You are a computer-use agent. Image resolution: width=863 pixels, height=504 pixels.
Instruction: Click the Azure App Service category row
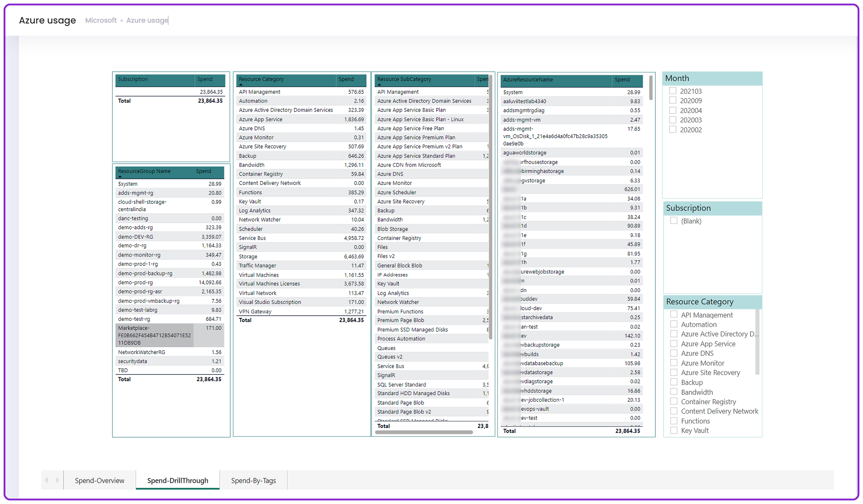pos(301,119)
